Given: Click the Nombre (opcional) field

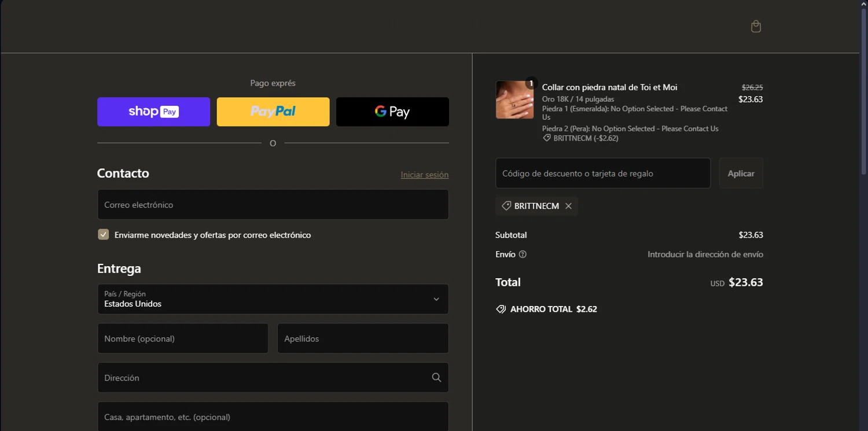Looking at the screenshot, I should click(183, 338).
